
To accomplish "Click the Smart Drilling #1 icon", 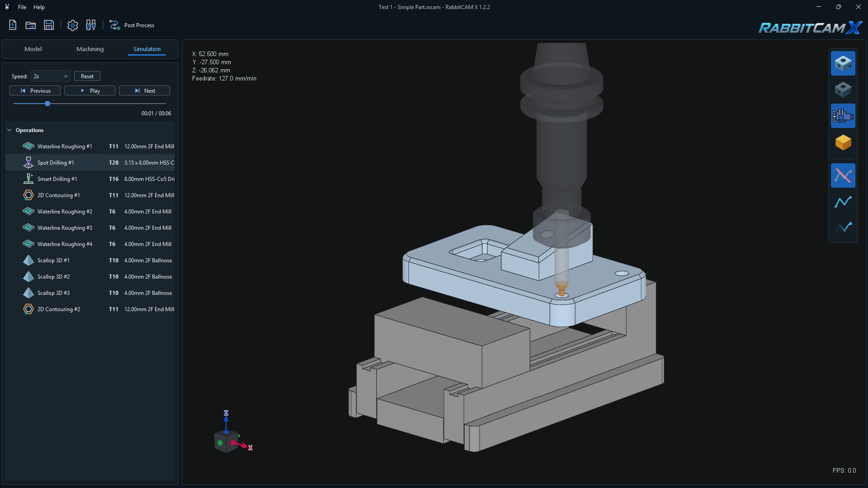I will tap(28, 179).
